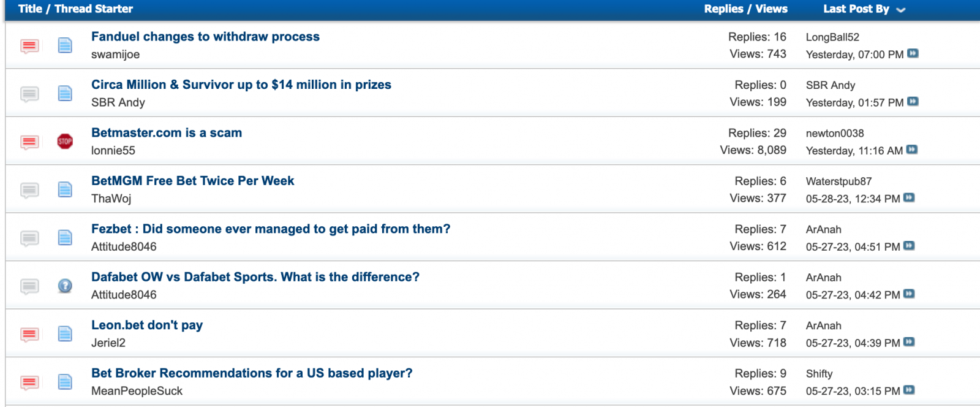This screenshot has width=980, height=407.
Task: Click last post arrow at 04:42 PM
Action: [x=909, y=294]
